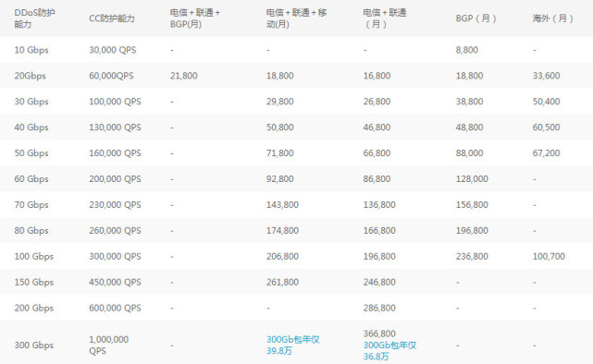Select the 200 Gbps row label
Screen dimensions: 593x364
(34, 308)
